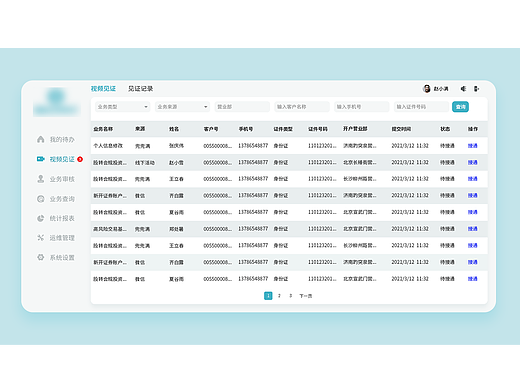Click the 视频见证 camera icon in sidebar

coord(41,159)
